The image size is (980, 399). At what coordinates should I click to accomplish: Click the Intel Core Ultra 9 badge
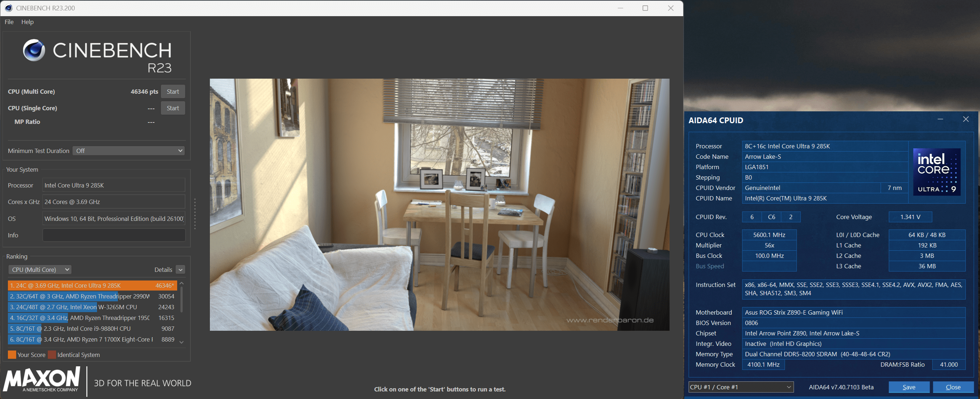(936, 172)
